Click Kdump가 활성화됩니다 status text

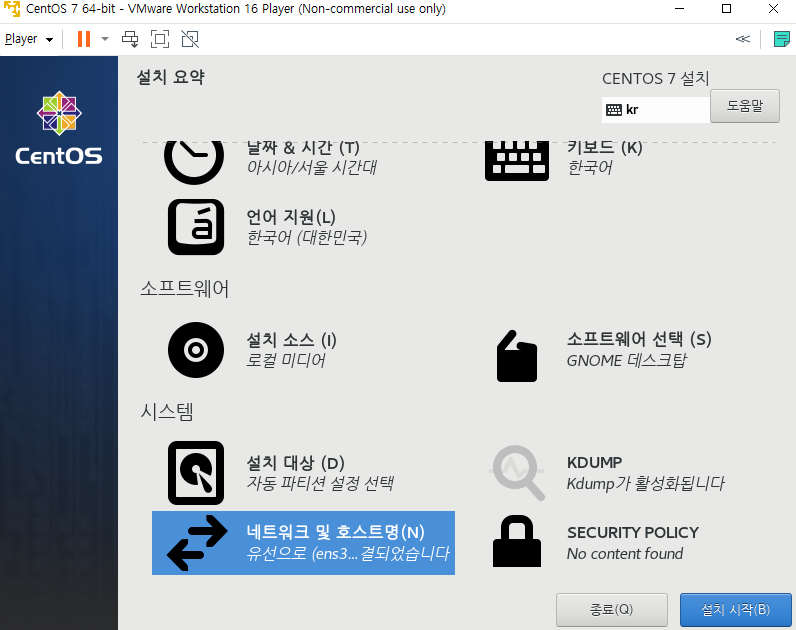(646, 483)
